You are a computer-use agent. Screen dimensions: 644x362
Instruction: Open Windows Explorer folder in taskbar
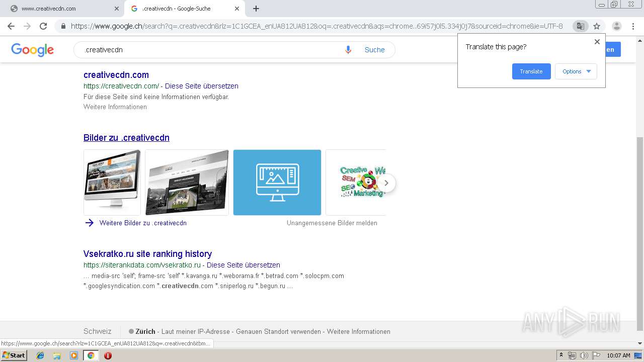[57, 355]
